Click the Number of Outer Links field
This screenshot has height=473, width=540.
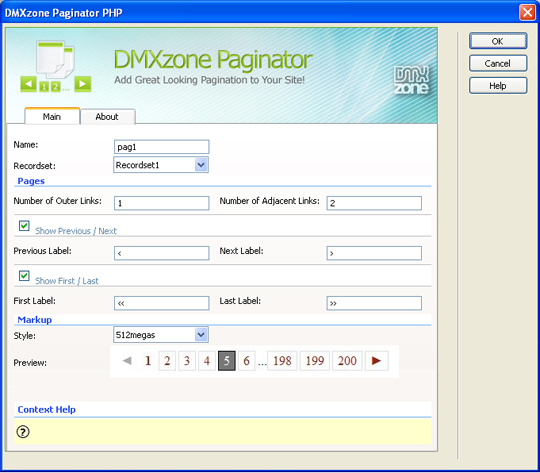162,203
